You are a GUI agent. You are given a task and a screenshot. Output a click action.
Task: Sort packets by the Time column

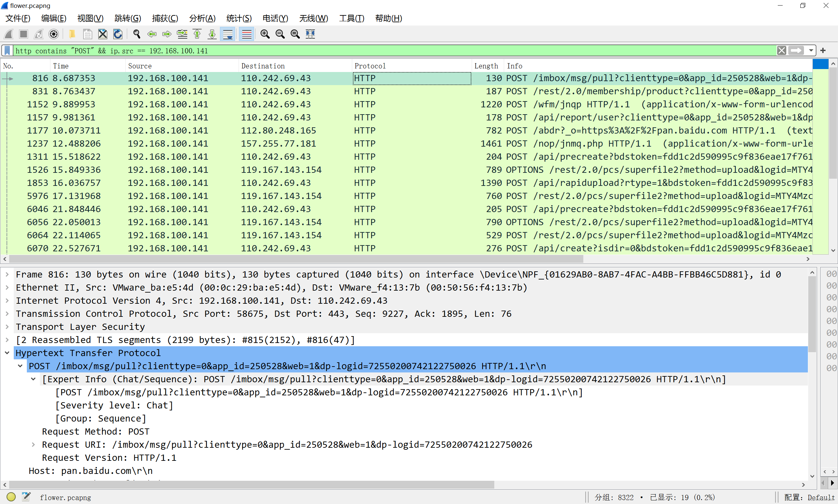click(88, 66)
